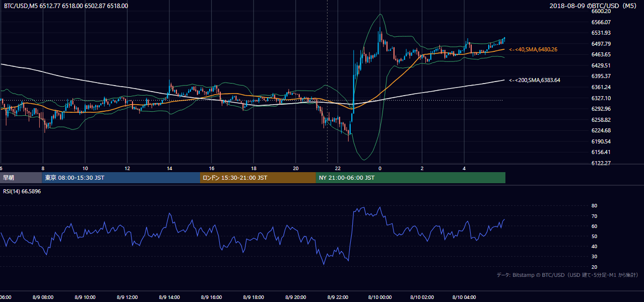Click RSI scale value 30
The height and width of the screenshot is (302, 644).
594,256
